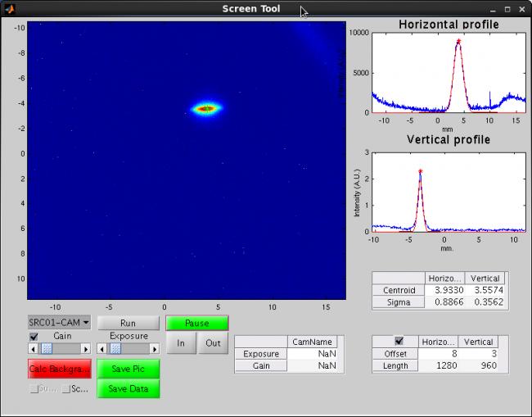Image resolution: width=532 pixels, height=417 pixels.
Task: Click Exposure slider left arrow
Action: pyautogui.click(x=102, y=349)
